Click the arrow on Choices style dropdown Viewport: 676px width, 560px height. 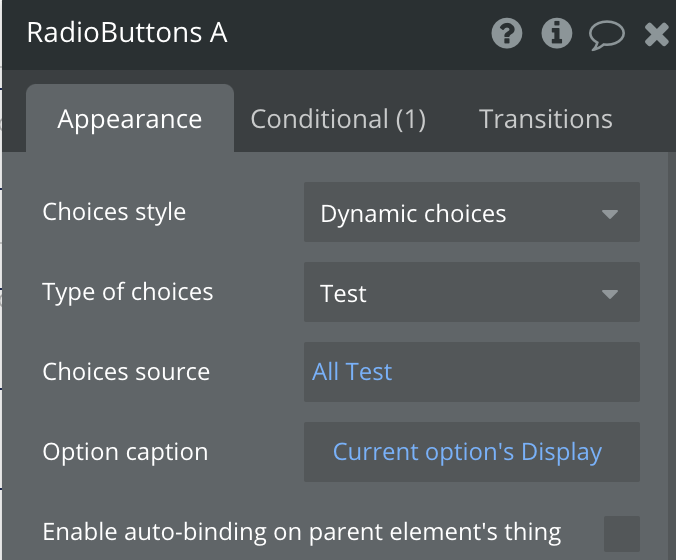(x=609, y=214)
